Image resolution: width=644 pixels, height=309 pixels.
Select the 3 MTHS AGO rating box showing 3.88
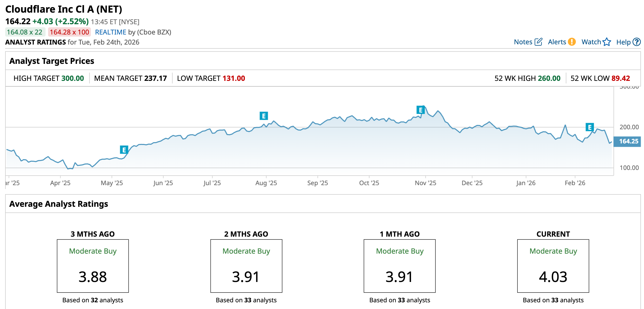coord(93,266)
